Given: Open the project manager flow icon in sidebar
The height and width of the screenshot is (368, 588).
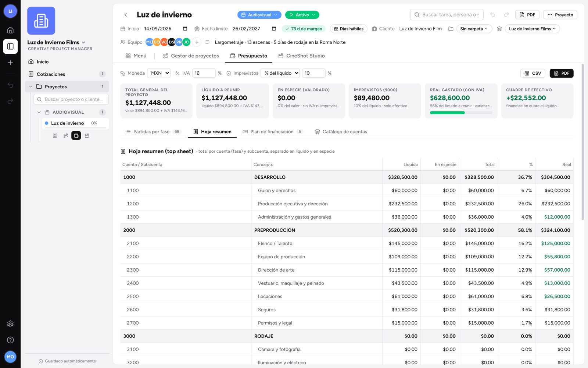Looking at the screenshot, I should (x=65, y=136).
